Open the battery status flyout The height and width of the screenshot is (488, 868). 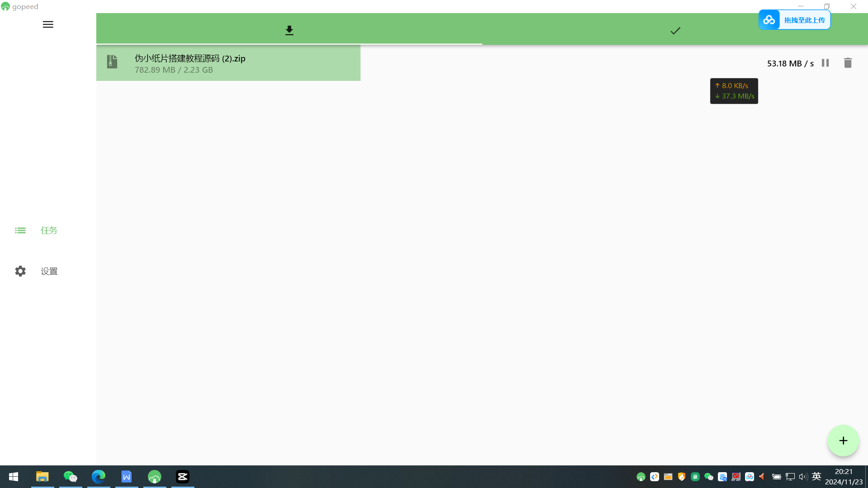777,477
